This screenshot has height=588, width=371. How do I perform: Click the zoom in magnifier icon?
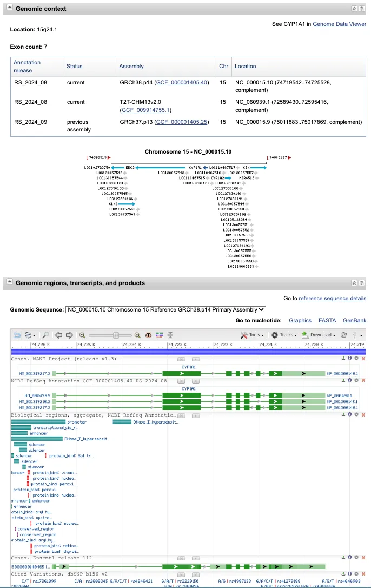pos(137,335)
